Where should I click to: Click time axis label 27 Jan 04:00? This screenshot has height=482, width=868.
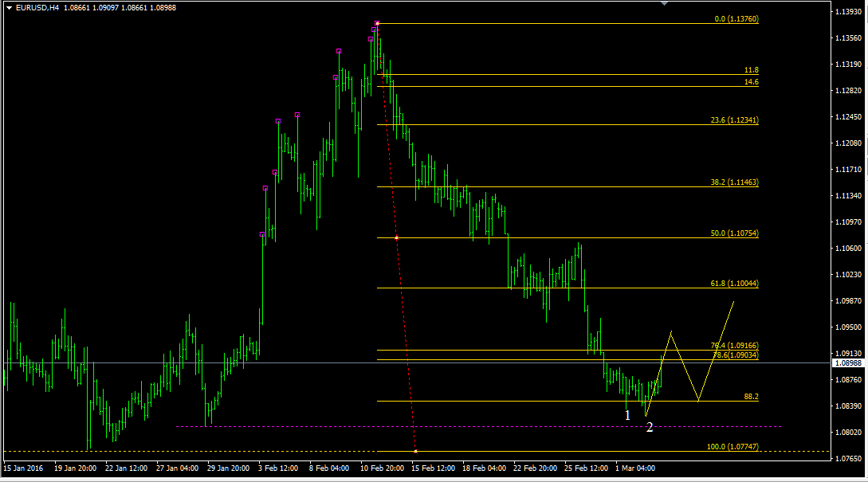[177, 468]
